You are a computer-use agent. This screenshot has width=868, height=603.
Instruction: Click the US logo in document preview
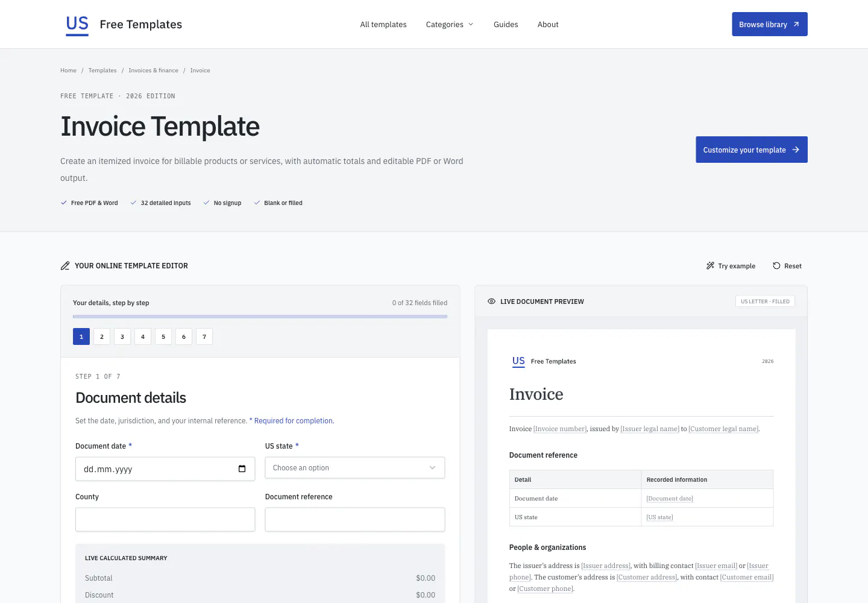(x=518, y=361)
